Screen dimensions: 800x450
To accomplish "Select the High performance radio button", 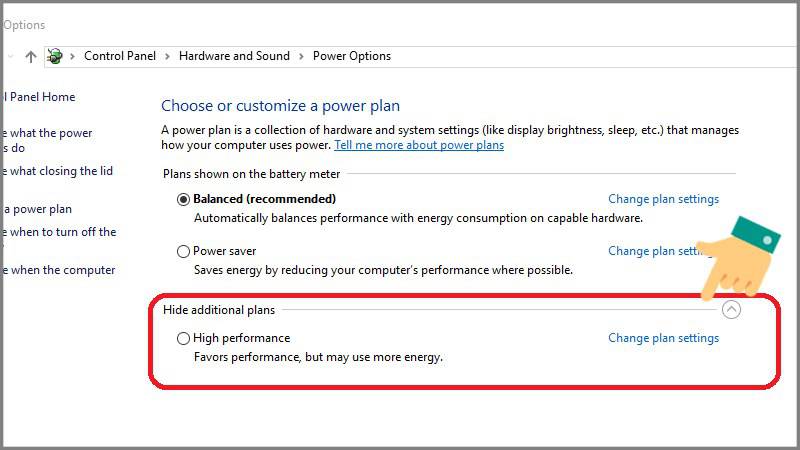I will point(183,338).
